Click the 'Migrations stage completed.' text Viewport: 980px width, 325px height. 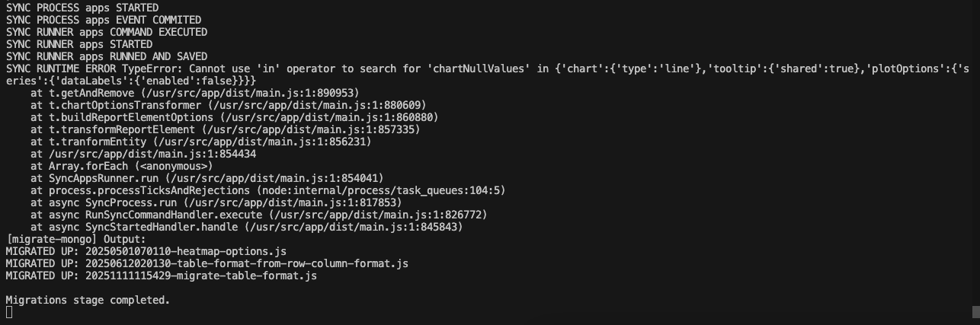coord(88,300)
